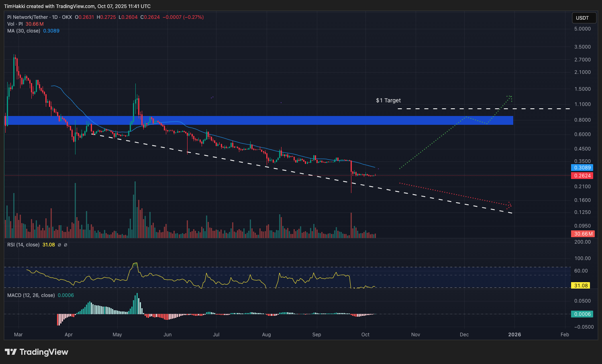
Task: Click the red 30.66M volume tag
Action: tap(583, 234)
